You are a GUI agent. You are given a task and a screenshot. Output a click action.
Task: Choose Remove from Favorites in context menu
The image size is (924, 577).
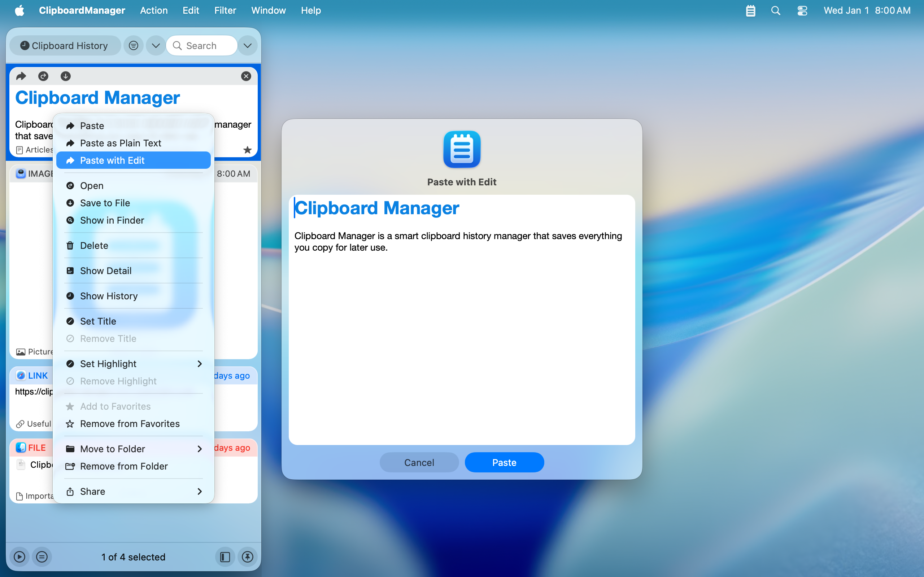click(x=130, y=424)
